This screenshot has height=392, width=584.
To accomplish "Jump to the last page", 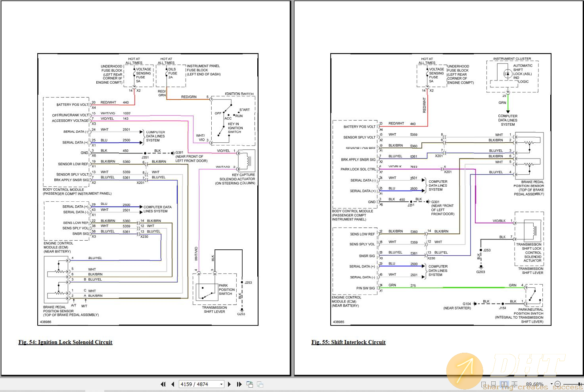I will 239,384.
